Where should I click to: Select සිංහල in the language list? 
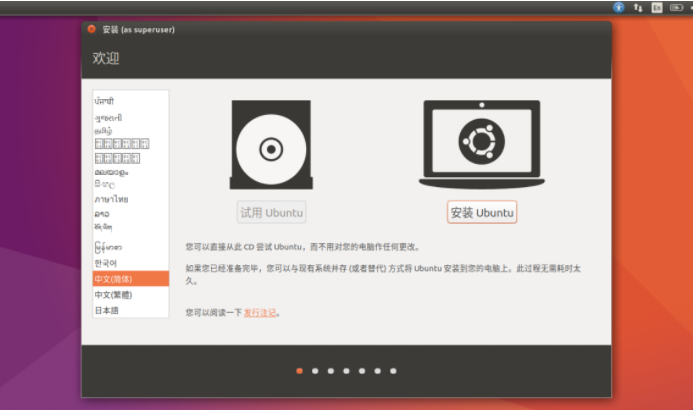click(x=131, y=184)
